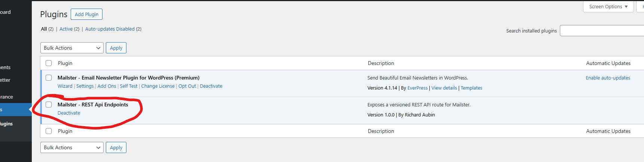Open the top Bulk Actions dropdown
644x162 pixels.
72,48
